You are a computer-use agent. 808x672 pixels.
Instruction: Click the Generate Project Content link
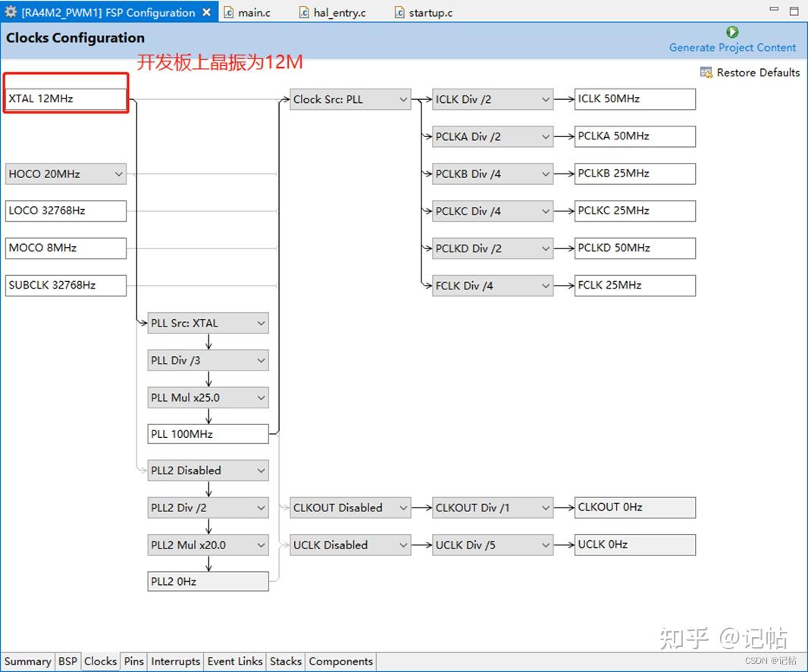pos(731,47)
